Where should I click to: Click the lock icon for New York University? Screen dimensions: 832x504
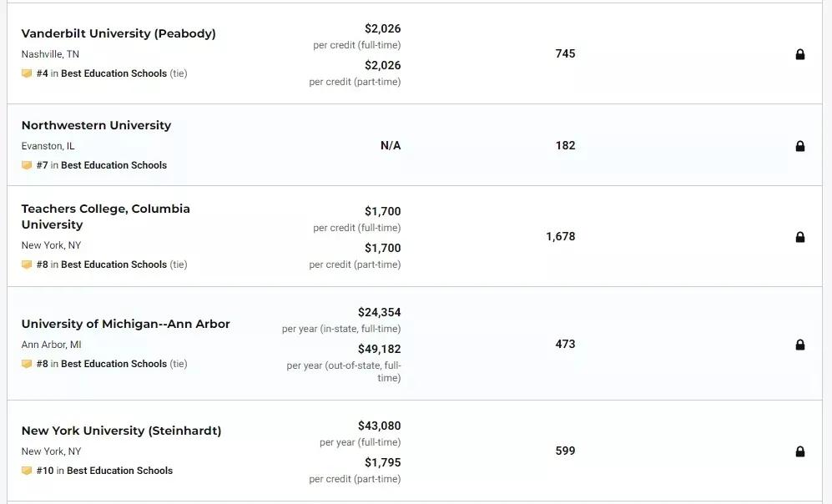(799, 451)
